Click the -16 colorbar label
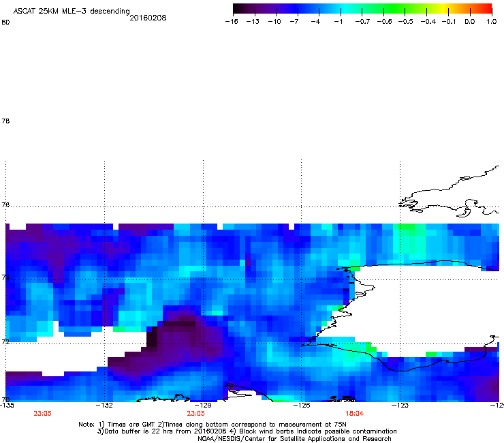Image resolution: width=504 pixels, height=443 pixels. pos(232,22)
